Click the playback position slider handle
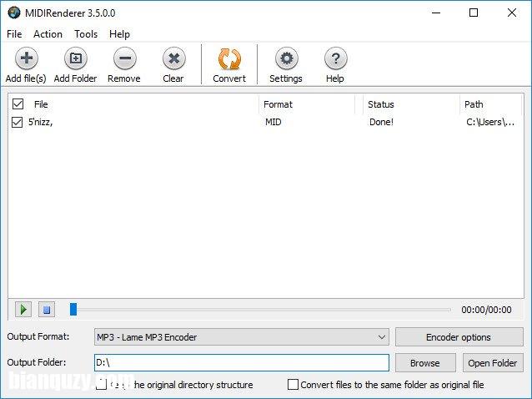This screenshot has height=399, width=532. pos(73,310)
